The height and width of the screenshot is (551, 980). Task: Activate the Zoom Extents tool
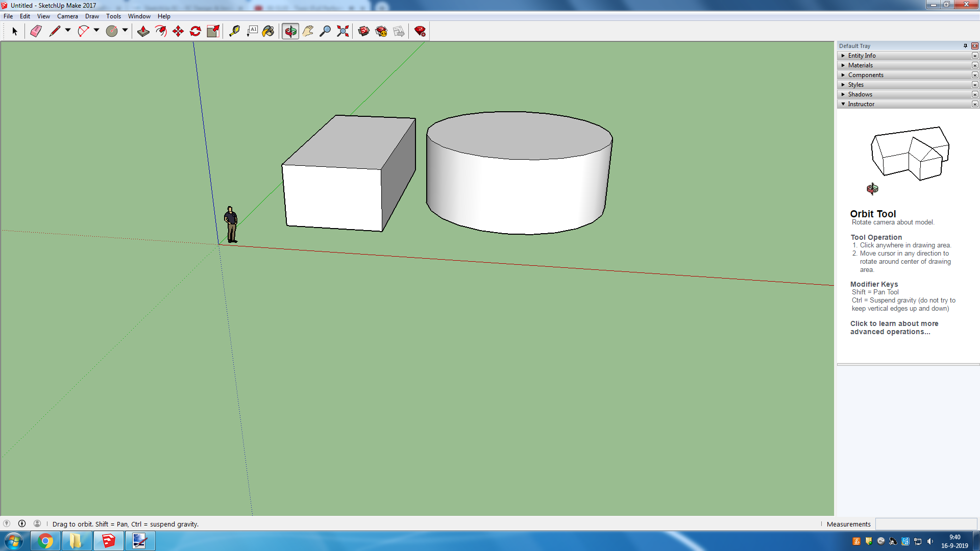point(343,32)
